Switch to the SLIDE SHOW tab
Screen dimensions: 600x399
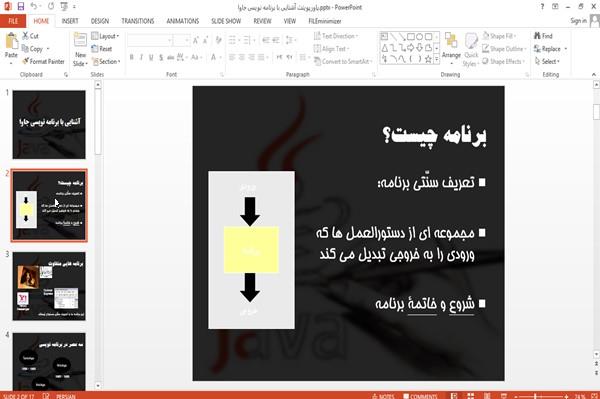click(226, 21)
